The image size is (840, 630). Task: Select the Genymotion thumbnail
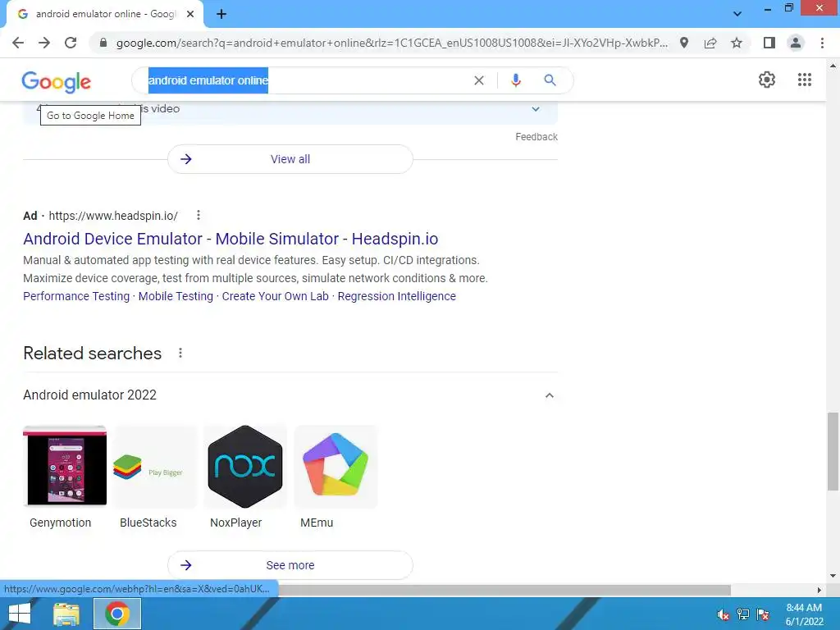[x=65, y=466]
